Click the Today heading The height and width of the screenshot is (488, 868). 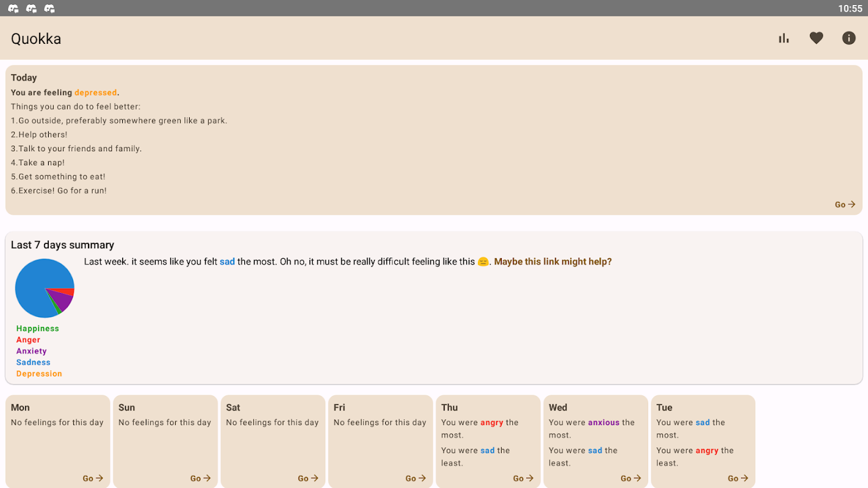coord(24,77)
